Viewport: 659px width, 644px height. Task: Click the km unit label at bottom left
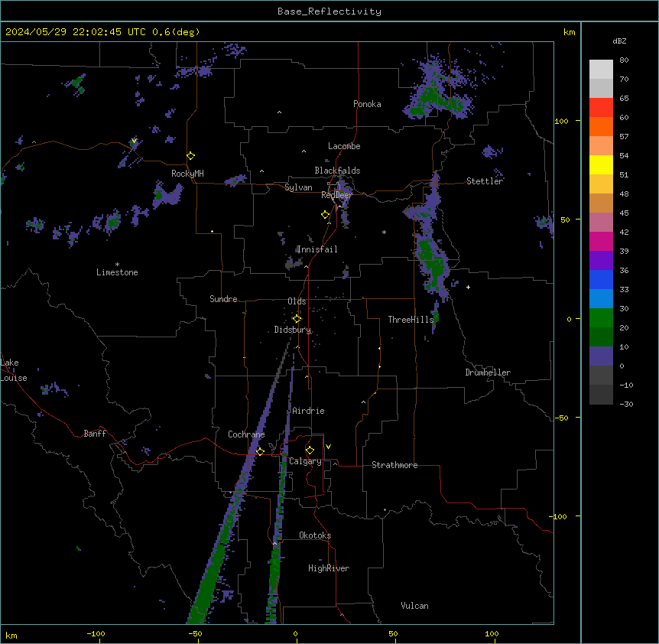11,635
